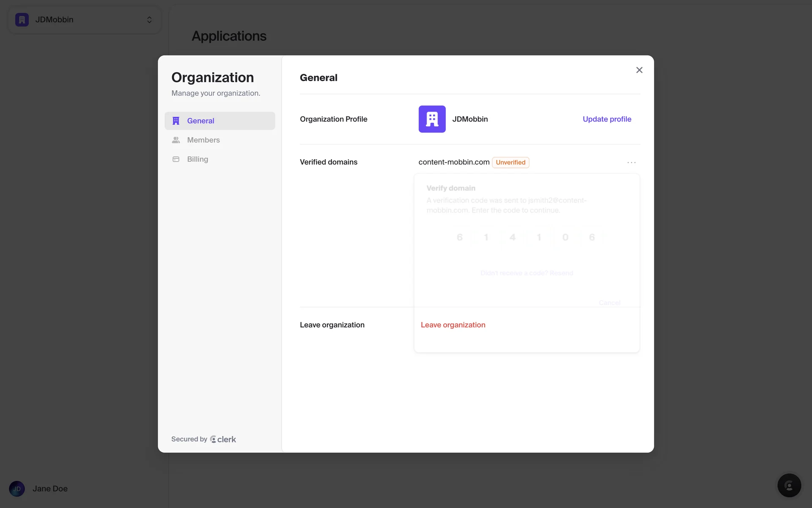Click the red Leave organization link
Viewport: 812px width, 508px height.
(453, 325)
